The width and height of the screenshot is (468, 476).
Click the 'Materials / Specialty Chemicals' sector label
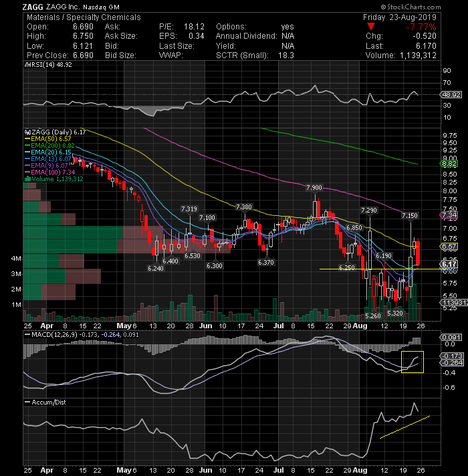(x=84, y=17)
